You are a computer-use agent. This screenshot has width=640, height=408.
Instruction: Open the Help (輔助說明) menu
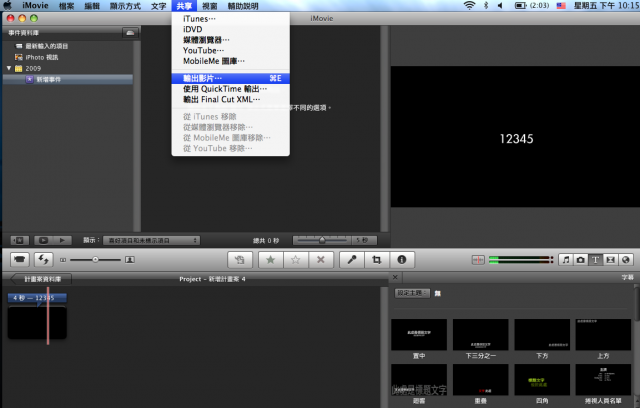(243, 6)
